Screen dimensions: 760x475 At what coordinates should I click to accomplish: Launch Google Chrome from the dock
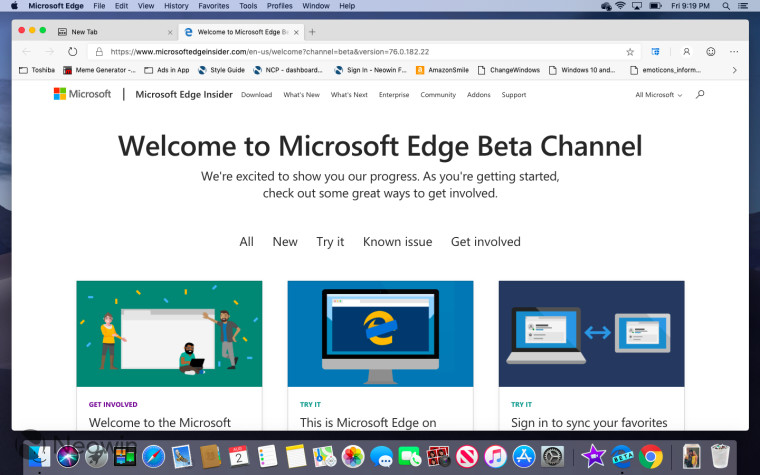click(x=650, y=456)
